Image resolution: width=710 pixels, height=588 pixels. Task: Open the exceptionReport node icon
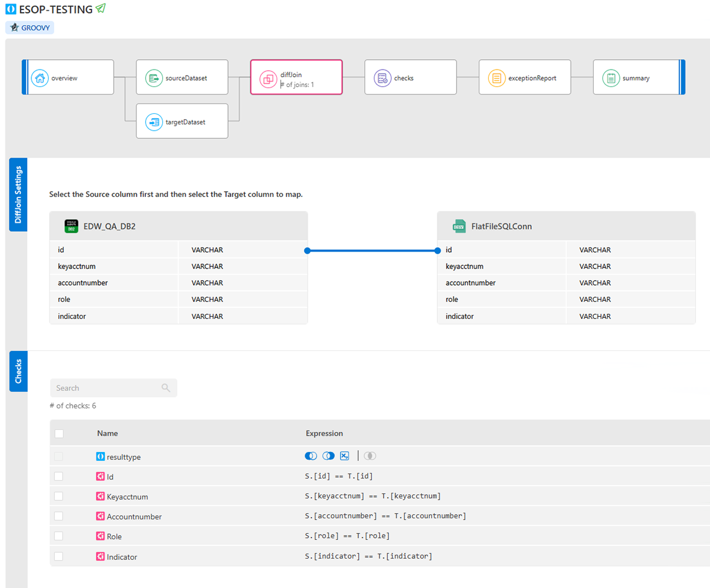coord(496,78)
